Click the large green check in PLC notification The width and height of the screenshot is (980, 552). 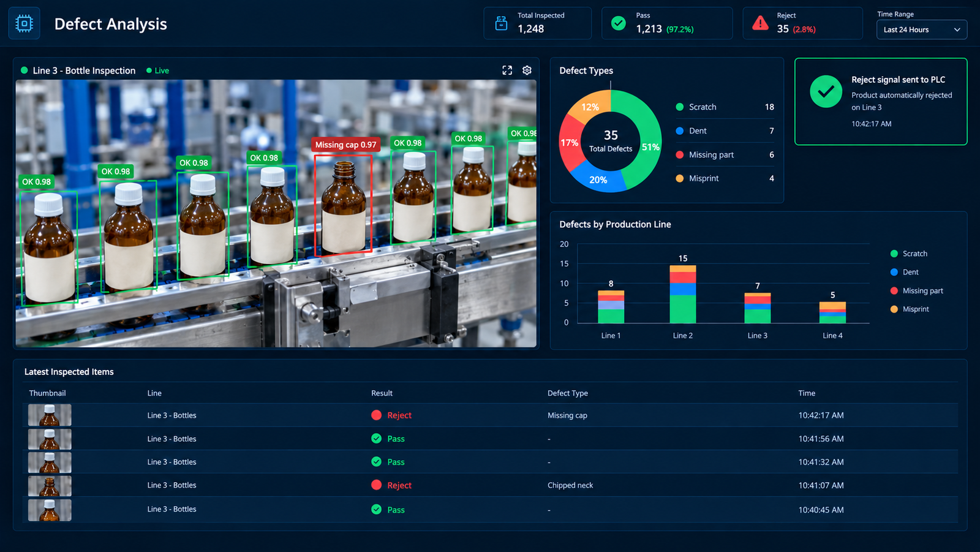click(x=826, y=91)
